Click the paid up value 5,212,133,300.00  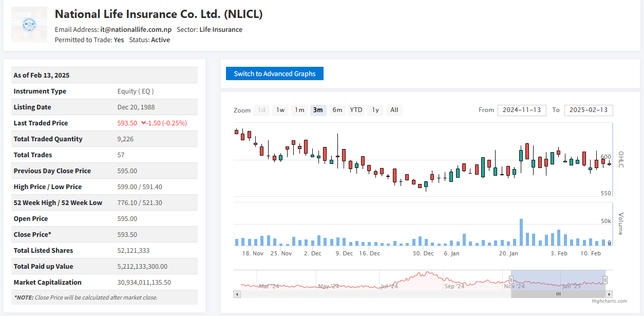[142, 267]
